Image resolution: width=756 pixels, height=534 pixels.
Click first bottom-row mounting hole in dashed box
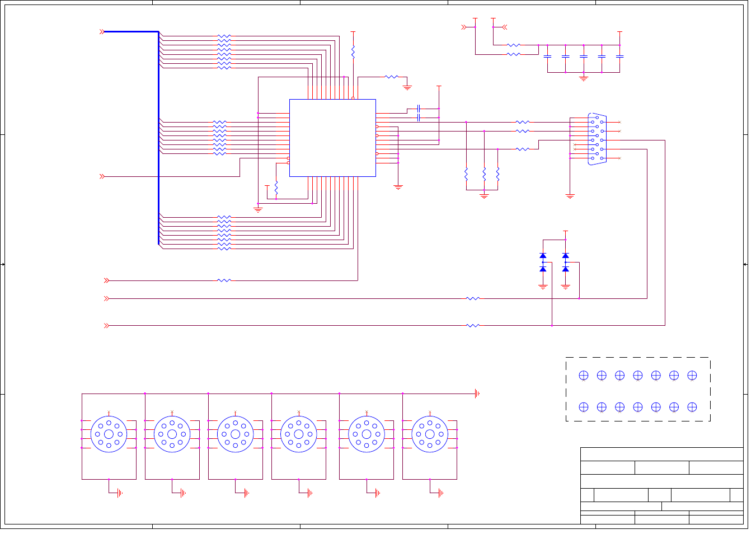point(584,407)
